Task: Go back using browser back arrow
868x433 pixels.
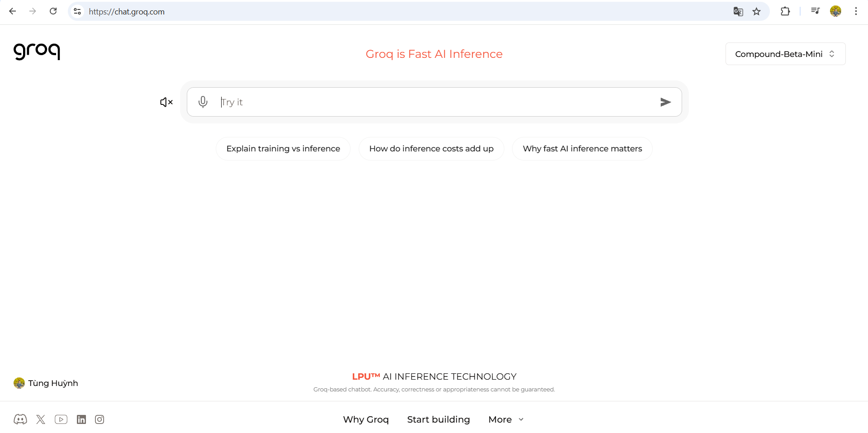Action: (13, 11)
